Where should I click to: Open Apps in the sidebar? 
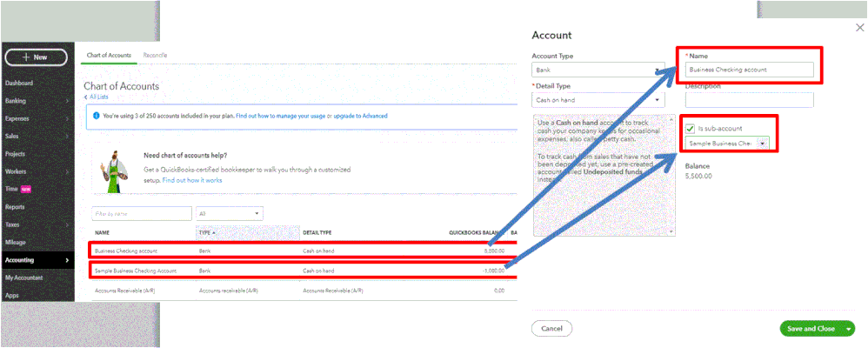(11, 295)
